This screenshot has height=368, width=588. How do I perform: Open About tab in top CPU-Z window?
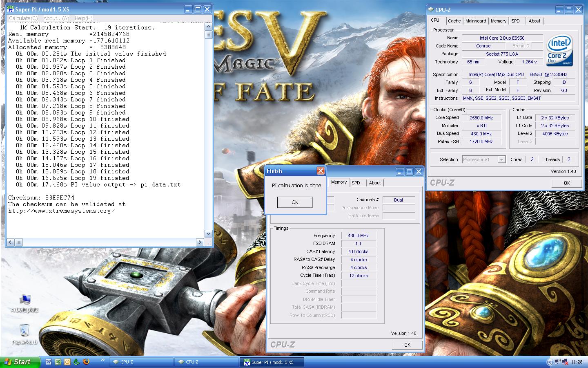tap(535, 21)
